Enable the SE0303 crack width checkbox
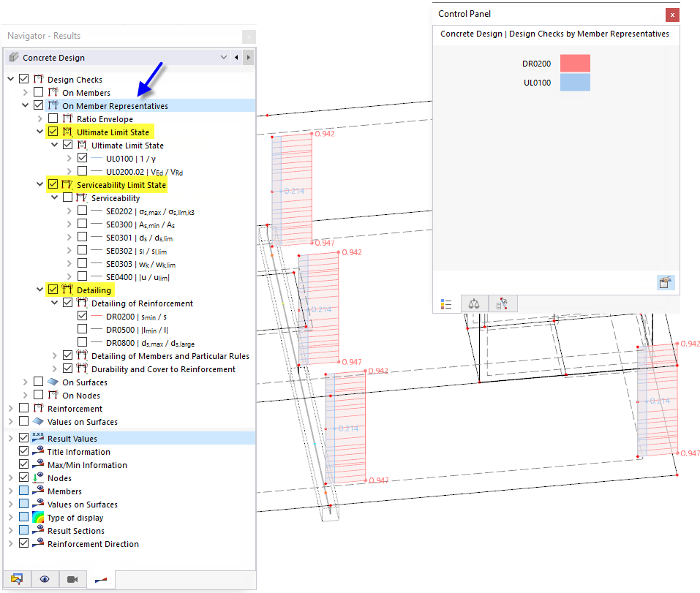 click(82, 263)
